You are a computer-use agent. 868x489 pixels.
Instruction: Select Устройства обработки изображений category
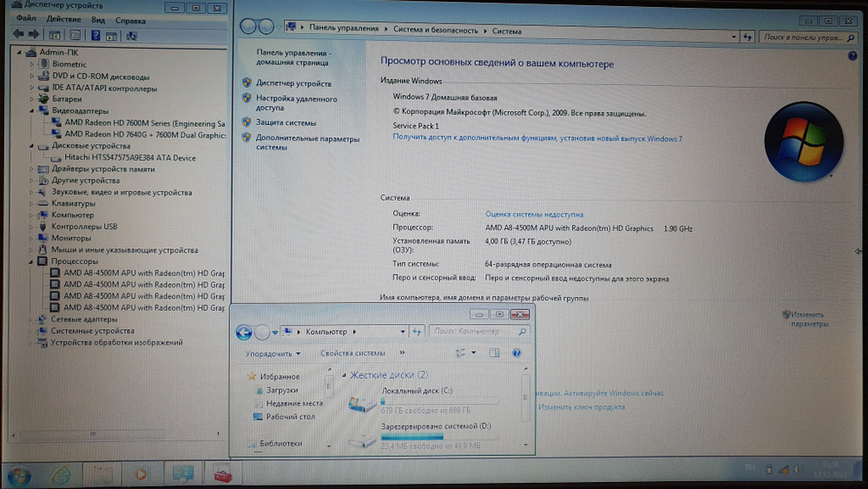(117, 342)
